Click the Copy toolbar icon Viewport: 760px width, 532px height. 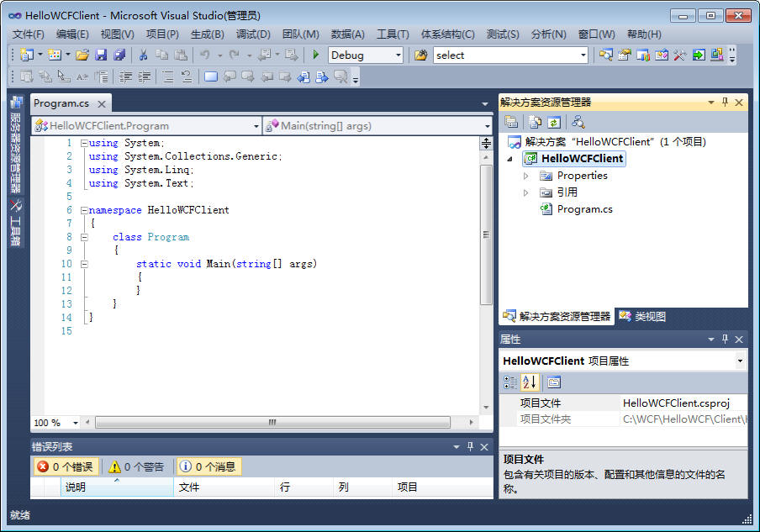click(x=161, y=55)
